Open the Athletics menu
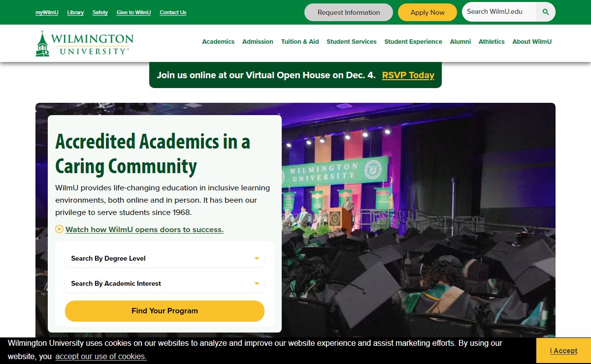This screenshot has width=591, height=364. click(492, 42)
